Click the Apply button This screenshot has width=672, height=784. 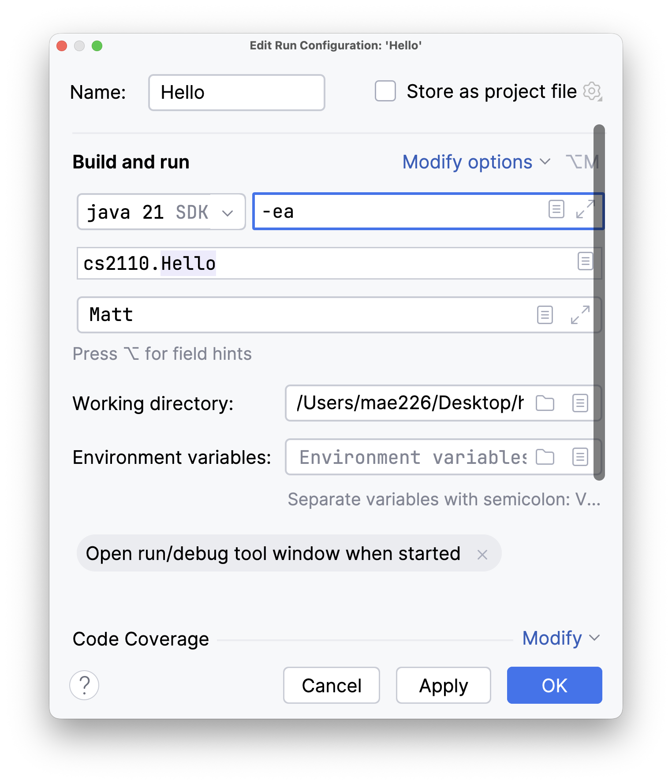(x=443, y=685)
